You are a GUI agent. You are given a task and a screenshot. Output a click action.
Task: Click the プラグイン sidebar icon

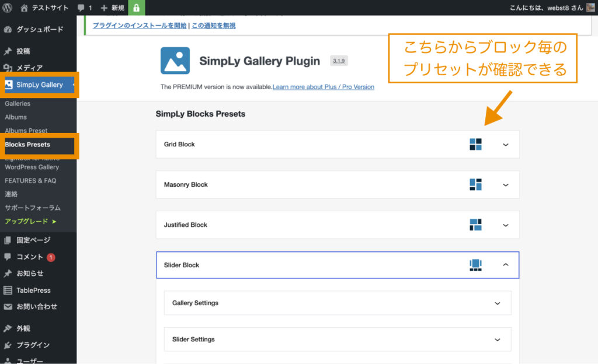7,344
